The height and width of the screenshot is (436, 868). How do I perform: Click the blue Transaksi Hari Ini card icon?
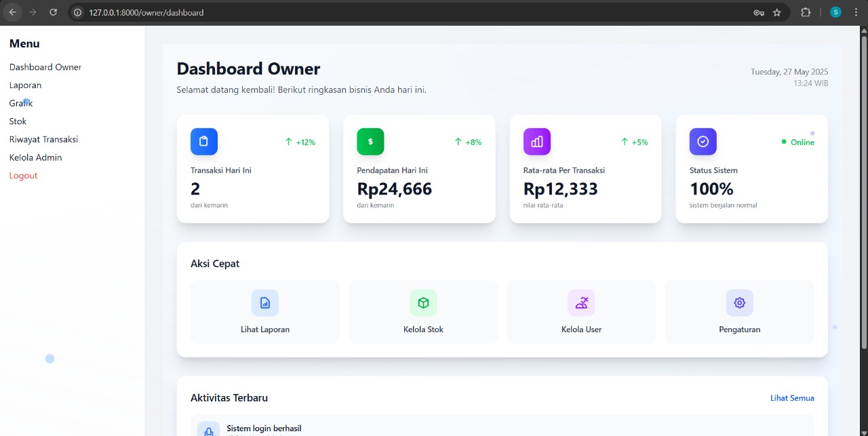pyautogui.click(x=203, y=141)
